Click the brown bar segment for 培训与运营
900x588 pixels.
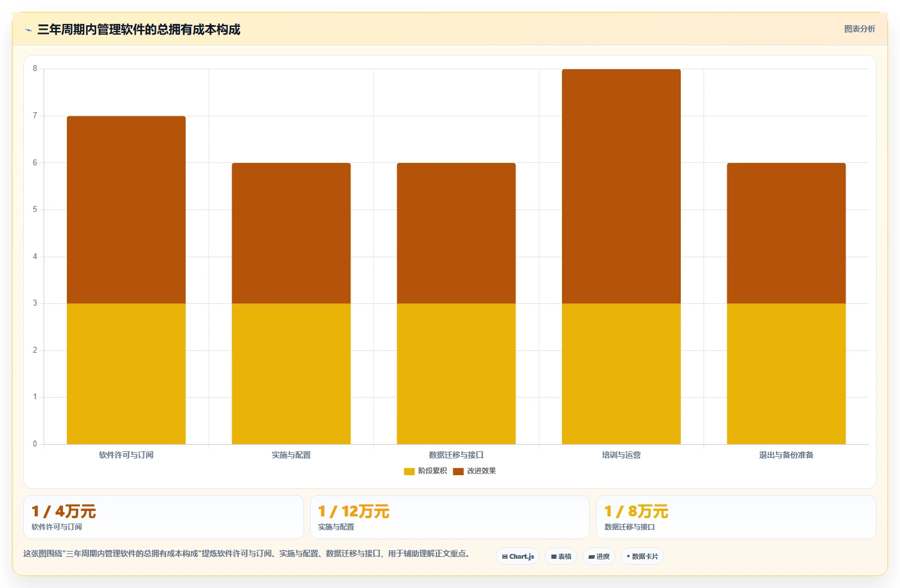coord(621,186)
